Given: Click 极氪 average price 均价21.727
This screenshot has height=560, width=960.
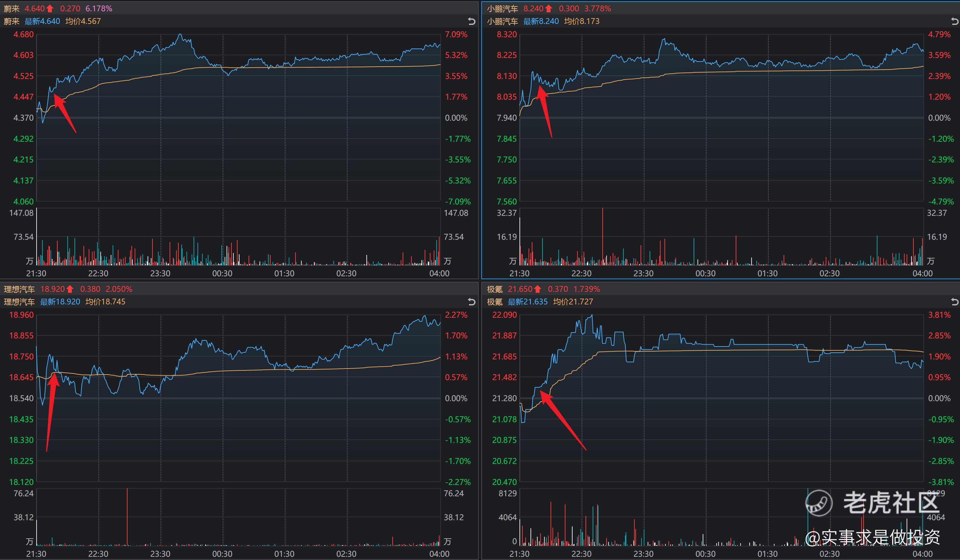Looking at the screenshot, I should coord(573,302).
